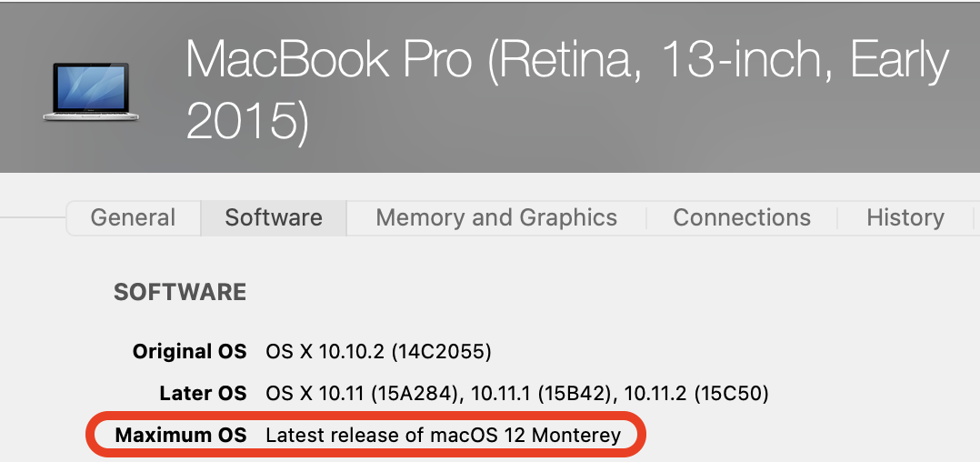Click the Later OS label

click(202, 394)
